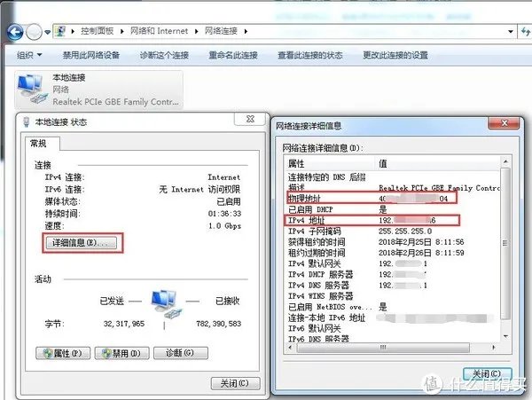Click the refresh icon beside address bar
Viewport: 532px width, 400px height.
pos(526,32)
